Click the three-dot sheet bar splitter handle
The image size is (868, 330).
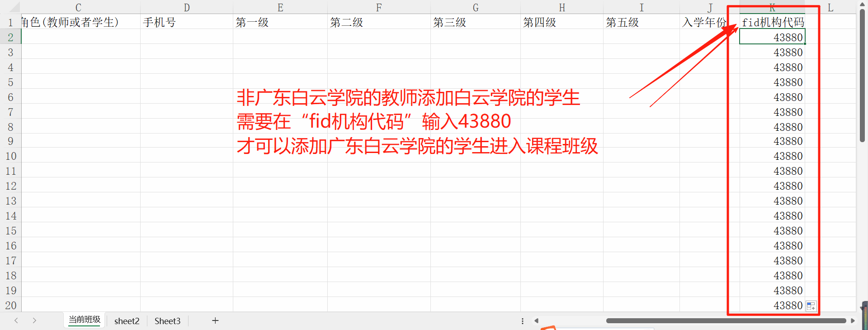[523, 320]
